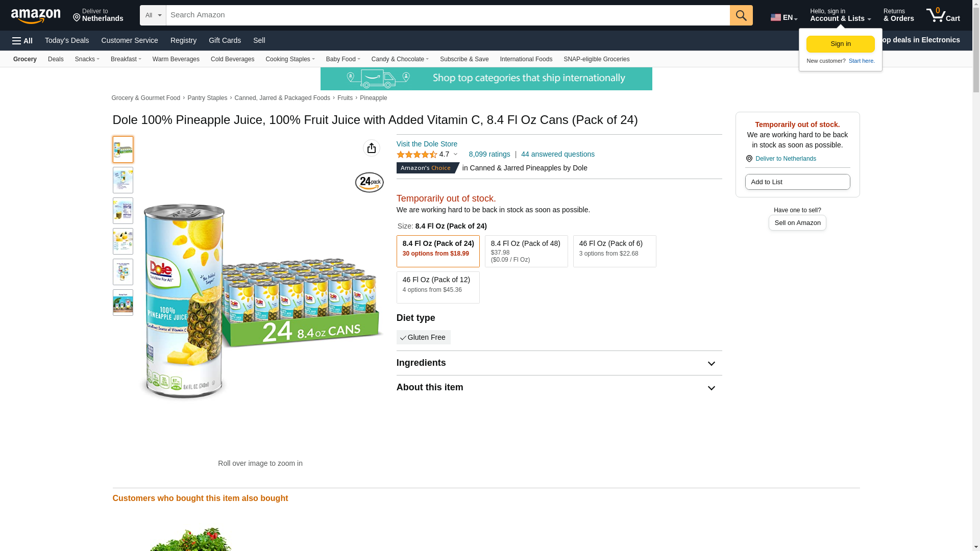This screenshot has width=980, height=551.
Task: Open Today's Deals nav item
Action: click(x=67, y=40)
